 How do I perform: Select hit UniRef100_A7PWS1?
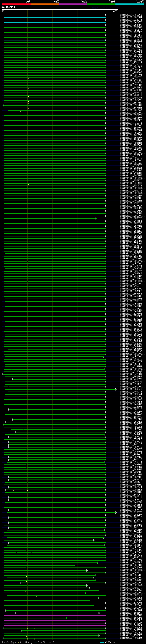131,37
